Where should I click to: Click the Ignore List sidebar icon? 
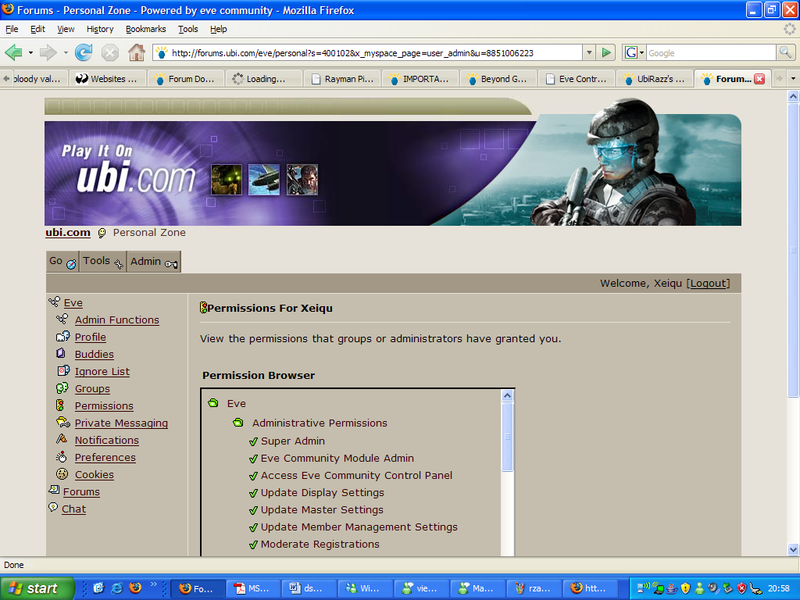point(63,370)
